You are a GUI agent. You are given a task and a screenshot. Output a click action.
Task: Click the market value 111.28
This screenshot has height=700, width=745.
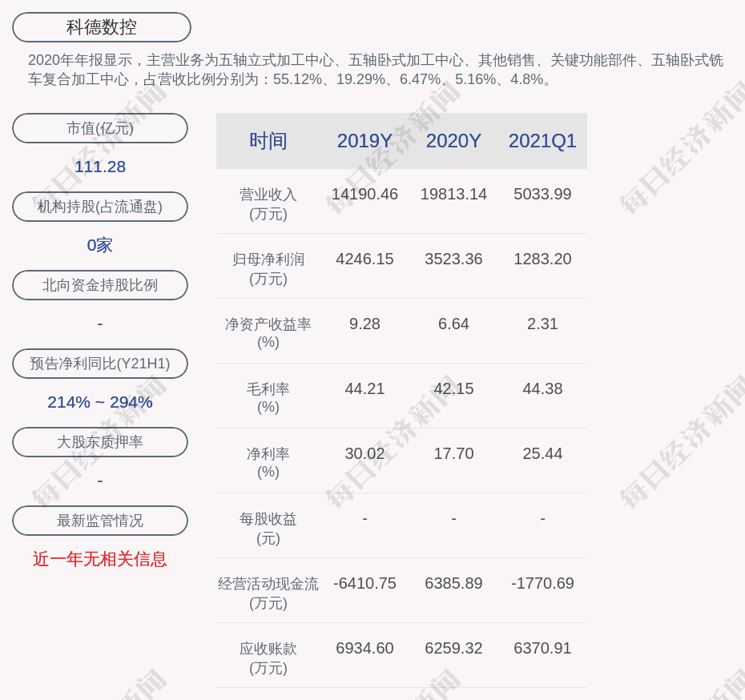coord(100,167)
